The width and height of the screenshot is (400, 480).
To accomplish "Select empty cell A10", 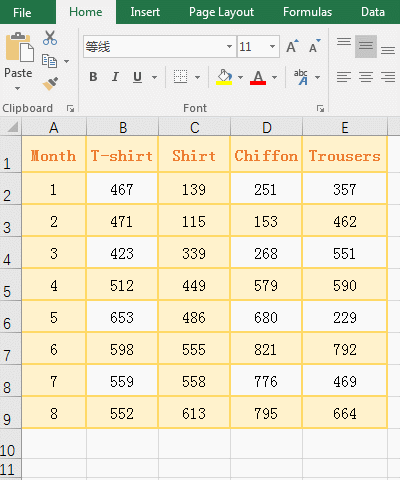I will pyautogui.click(x=54, y=444).
